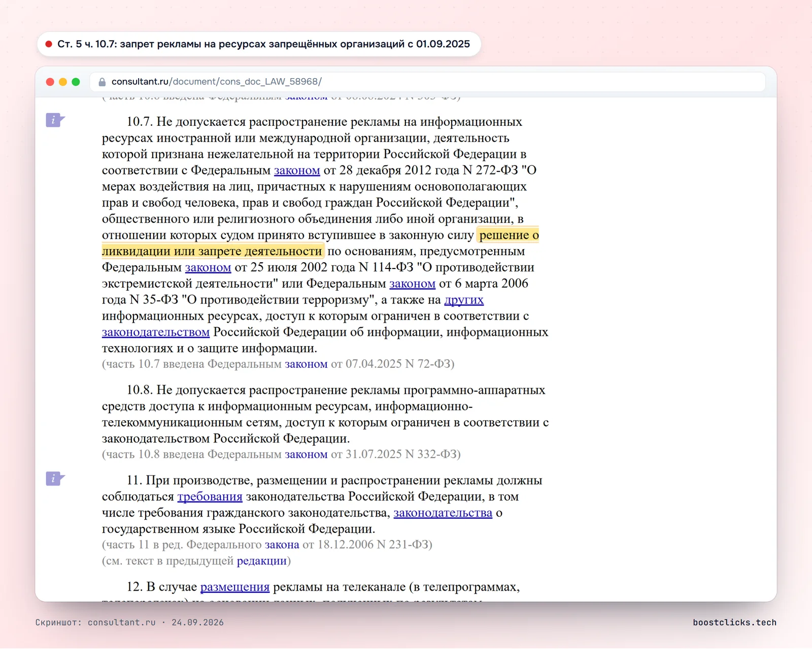Click 'N 35-ФЗ' law number text
Viewport: 812px width, 649px height.
click(154, 300)
